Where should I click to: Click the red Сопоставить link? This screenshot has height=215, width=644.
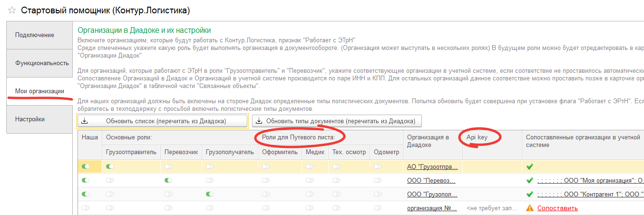pyautogui.click(x=557, y=208)
